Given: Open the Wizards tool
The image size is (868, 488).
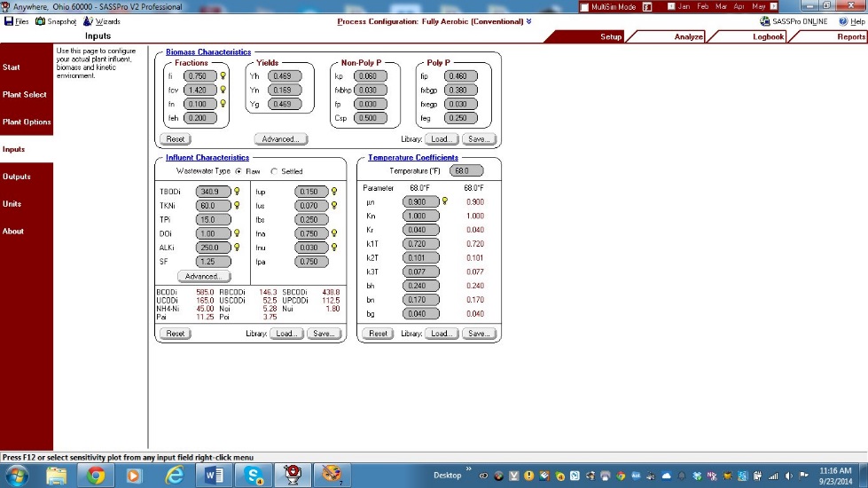Looking at the screenshot, I should [102, 21].
